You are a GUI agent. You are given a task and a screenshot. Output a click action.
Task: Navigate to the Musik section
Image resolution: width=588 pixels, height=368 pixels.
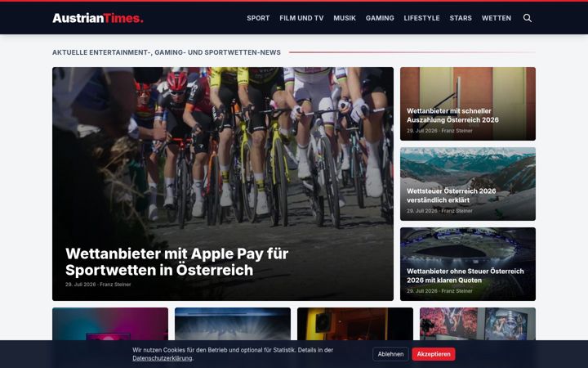pos(345,18)
